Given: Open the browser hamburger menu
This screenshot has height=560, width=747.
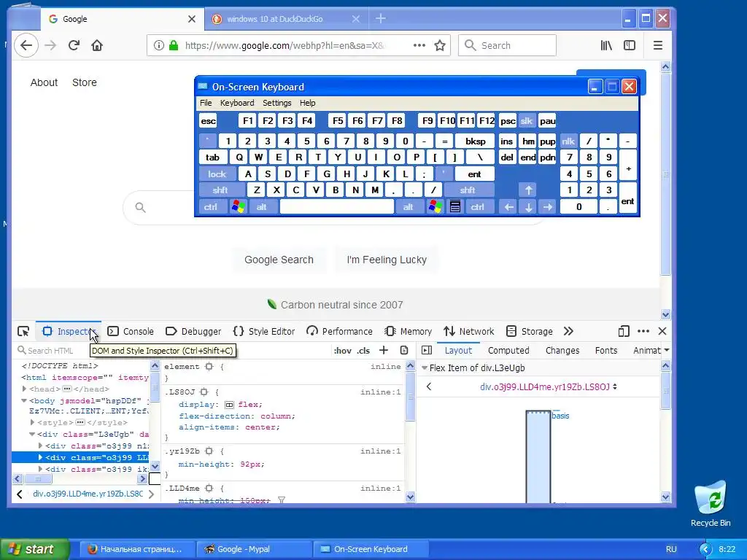Looking at the screenshot, I should pyautogui.click(x=658, y=46).
